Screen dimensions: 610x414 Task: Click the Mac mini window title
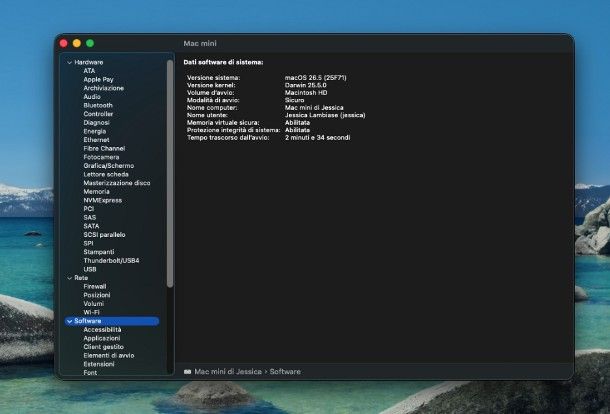200,44
